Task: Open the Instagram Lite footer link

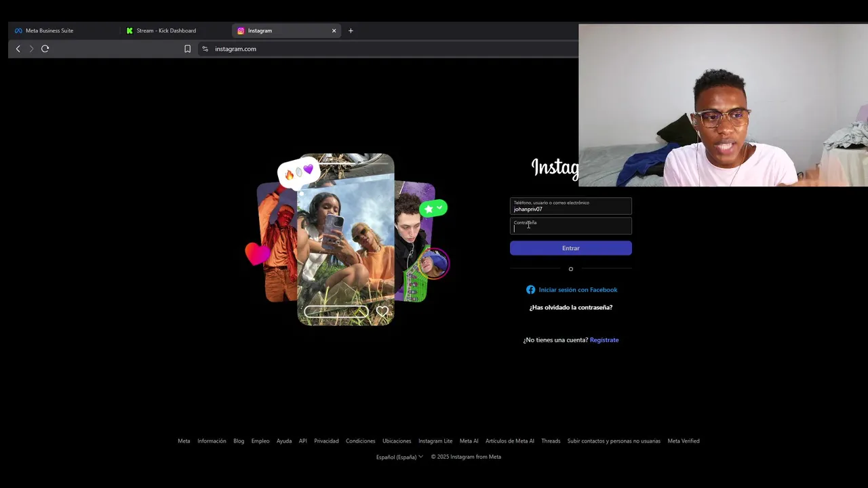Action: pos(435,441)
